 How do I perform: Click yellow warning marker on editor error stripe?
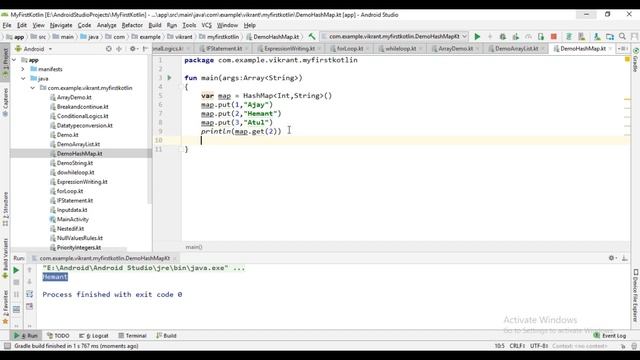[627, 60]
